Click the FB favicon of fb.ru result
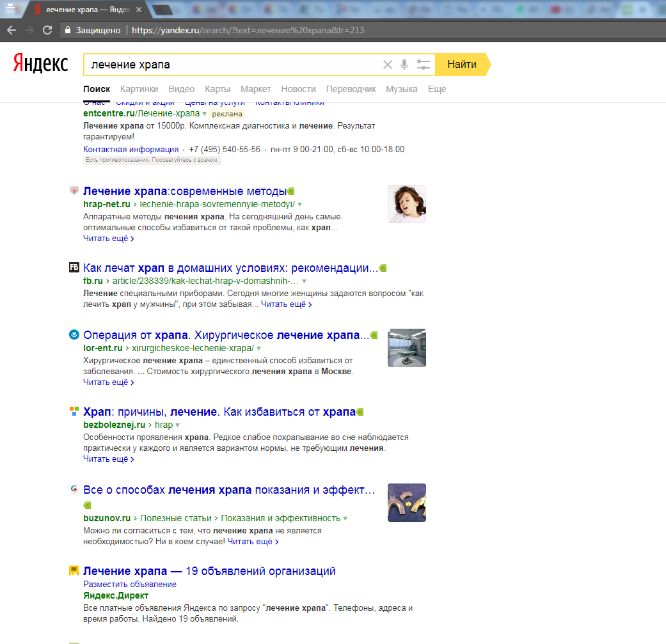This screenshot has height=644, width=666. 74,267
